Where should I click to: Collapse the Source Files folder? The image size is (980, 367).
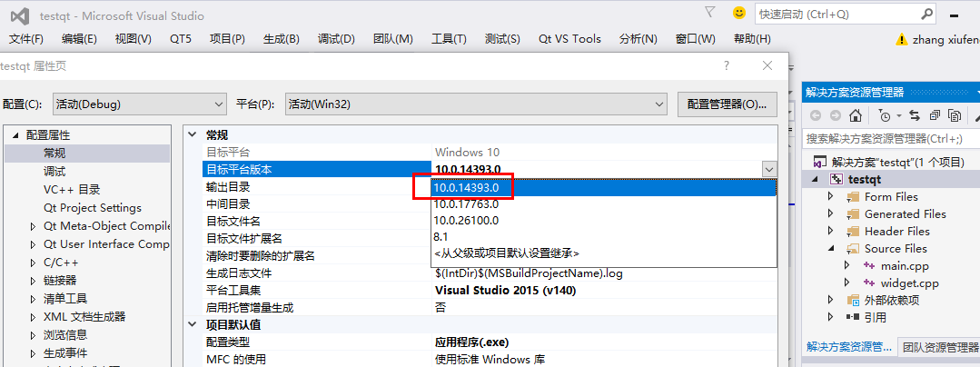[x=831, y=249]
